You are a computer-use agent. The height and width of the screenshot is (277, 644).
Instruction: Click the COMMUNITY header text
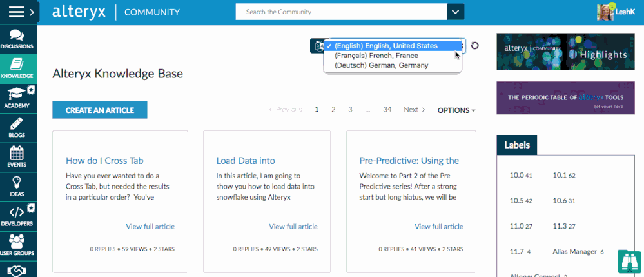pos(152,12)
